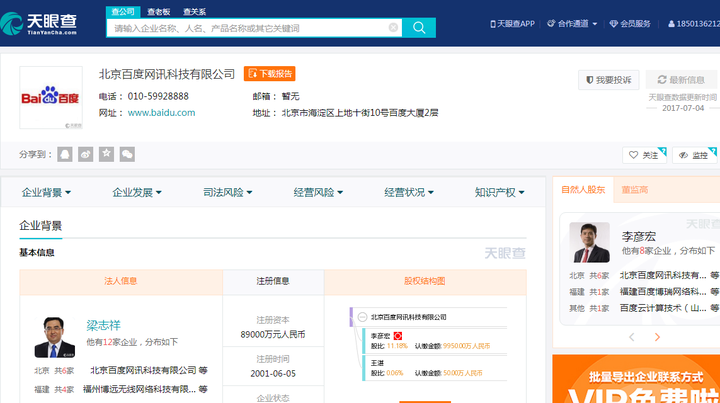
Task: Open the www.baidu.com website link
Action: tap(161, 113)
